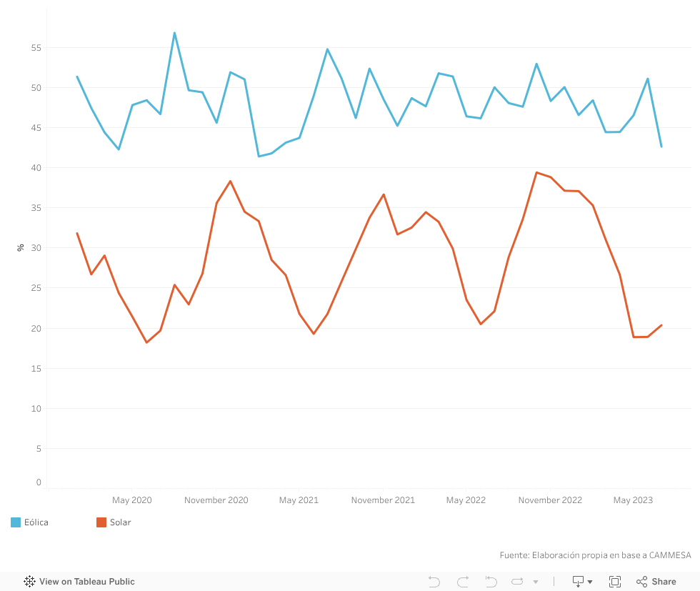Click the Share icon
The width and height of the screenshot is (700, 591).
[642, 582]
